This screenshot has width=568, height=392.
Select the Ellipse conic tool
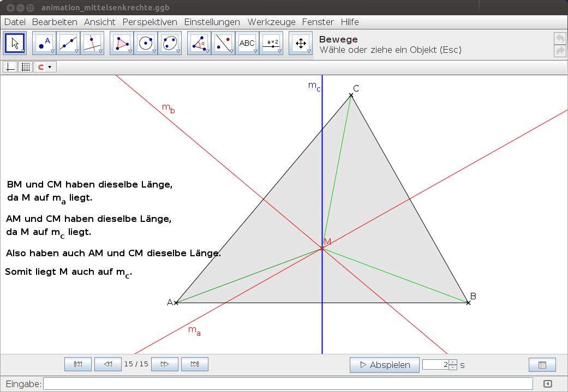tap(169, 43)
